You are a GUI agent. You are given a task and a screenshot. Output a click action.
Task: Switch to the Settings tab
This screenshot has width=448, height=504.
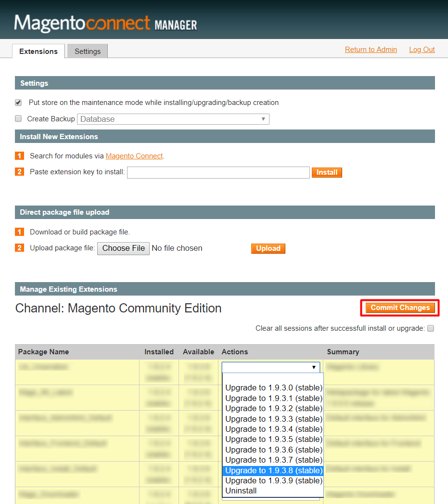[x=88, y=52]
